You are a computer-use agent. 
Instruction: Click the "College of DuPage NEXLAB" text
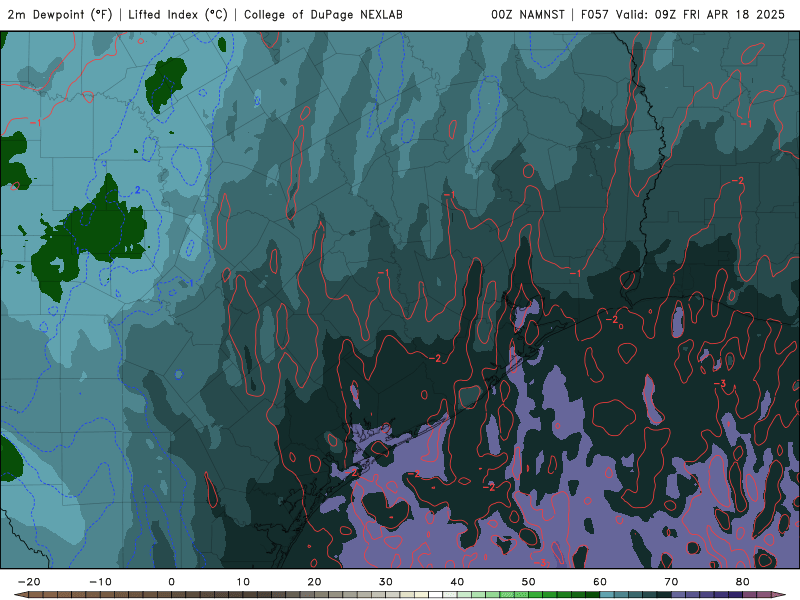323,15
